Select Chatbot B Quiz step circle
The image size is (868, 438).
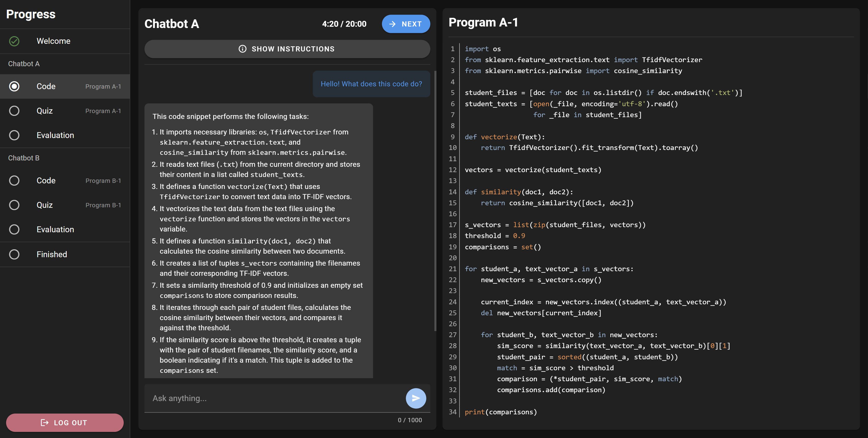(x=14, y=205)
